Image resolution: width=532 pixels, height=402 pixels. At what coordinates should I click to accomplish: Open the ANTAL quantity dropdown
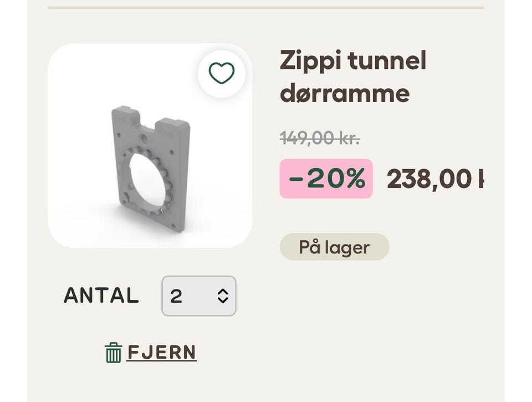tap(198, 296)
